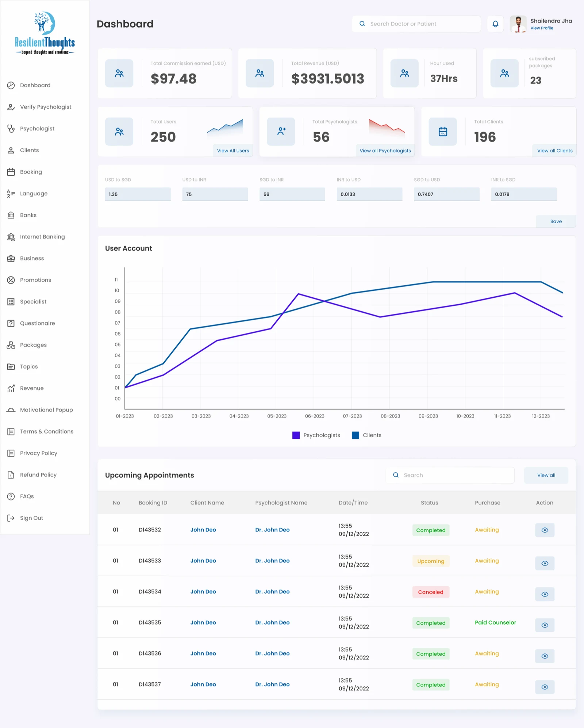Click the Promotions percent sidebar icon

[11, 280]
